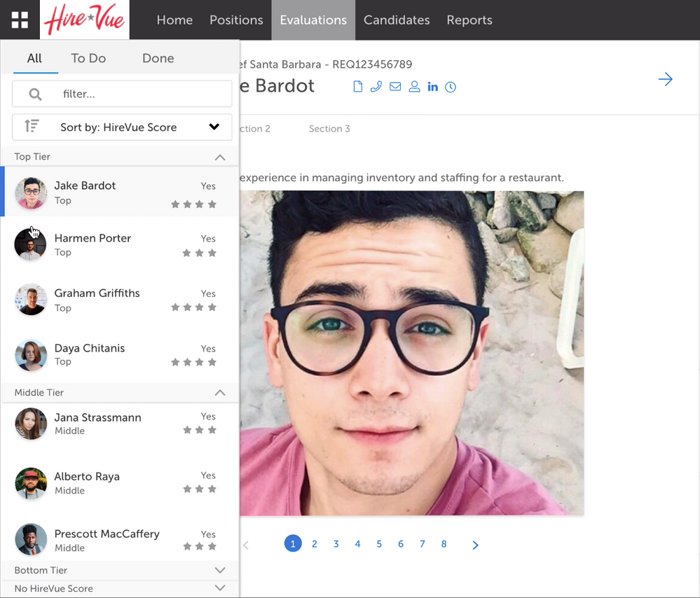Open the candidate profile person icon
This screenshot has width=700, height=598.
tap(414, 87)
